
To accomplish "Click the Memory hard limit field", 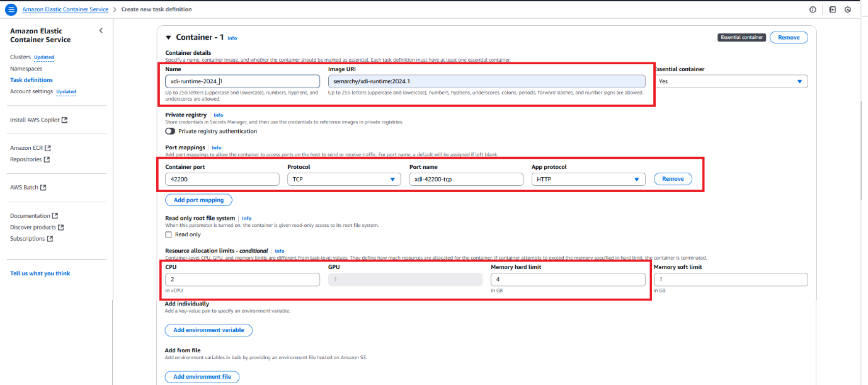I will pyautogui.click(x=568, y=279).
